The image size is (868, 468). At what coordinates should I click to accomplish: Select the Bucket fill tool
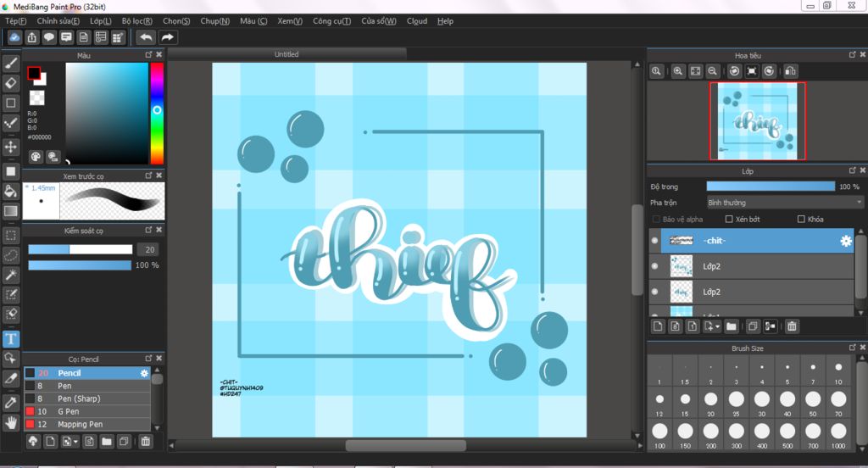(x=10, y=191)
